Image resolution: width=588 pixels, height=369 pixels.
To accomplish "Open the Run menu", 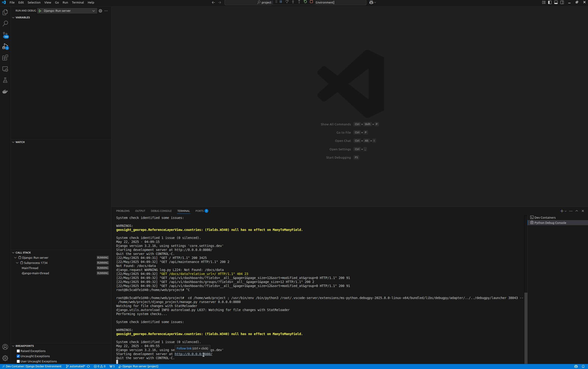I will 65,2.
